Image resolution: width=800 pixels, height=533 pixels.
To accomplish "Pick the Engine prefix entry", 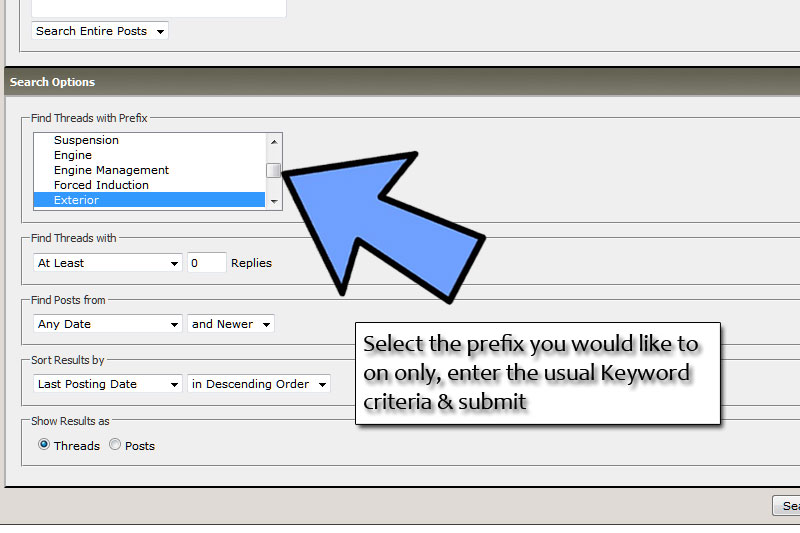I will [x=73, y=155].
